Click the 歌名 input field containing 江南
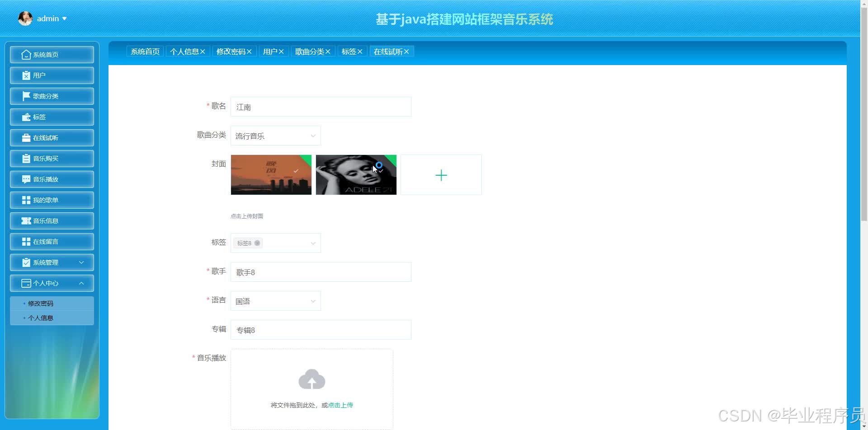 click(321, 107)
